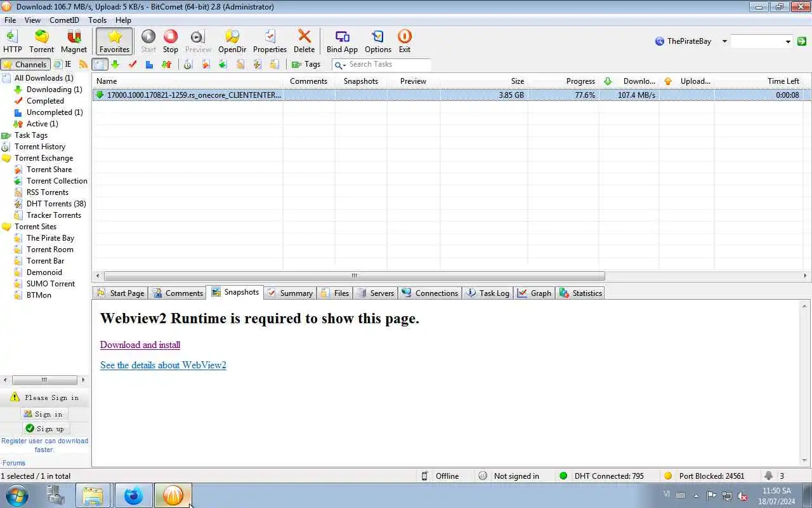Screen dimensions: 812x508
Task: Switch to the IE browser view
Action: point(63,64)
